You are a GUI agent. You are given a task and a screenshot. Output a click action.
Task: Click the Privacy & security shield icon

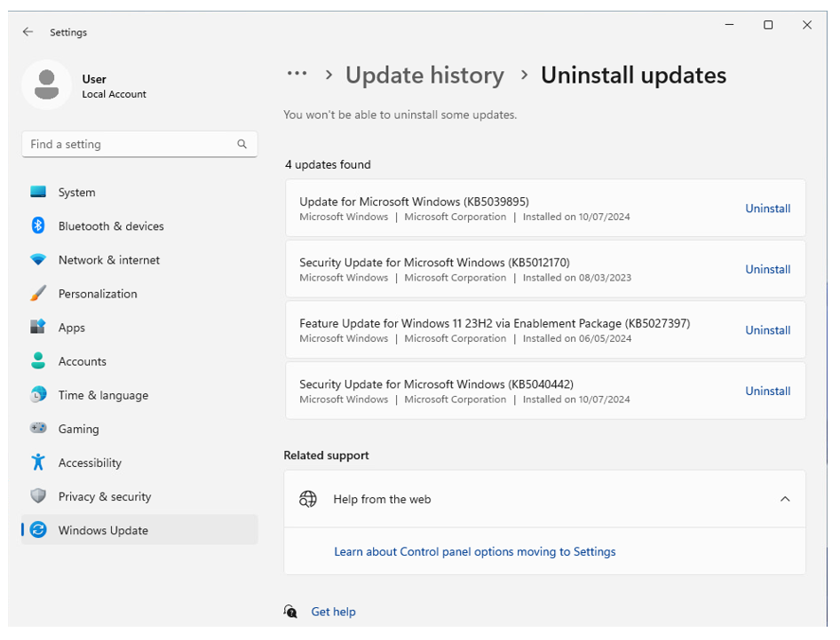[x=38, y=496]
